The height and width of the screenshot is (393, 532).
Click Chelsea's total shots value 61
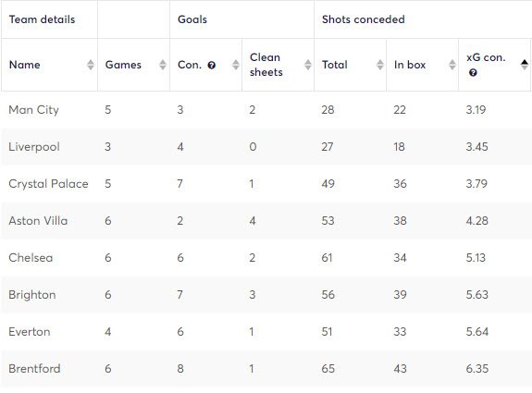coord(328,258)
